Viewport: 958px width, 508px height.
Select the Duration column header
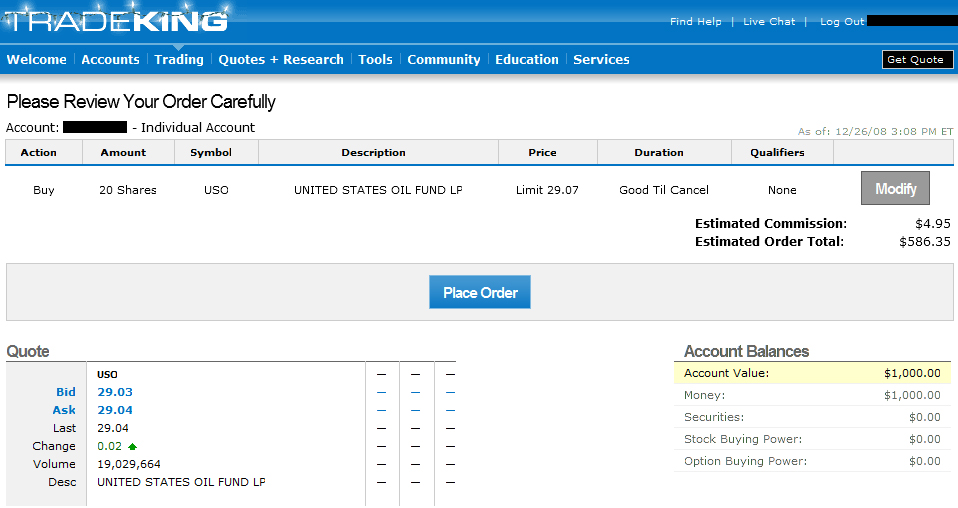659,152
